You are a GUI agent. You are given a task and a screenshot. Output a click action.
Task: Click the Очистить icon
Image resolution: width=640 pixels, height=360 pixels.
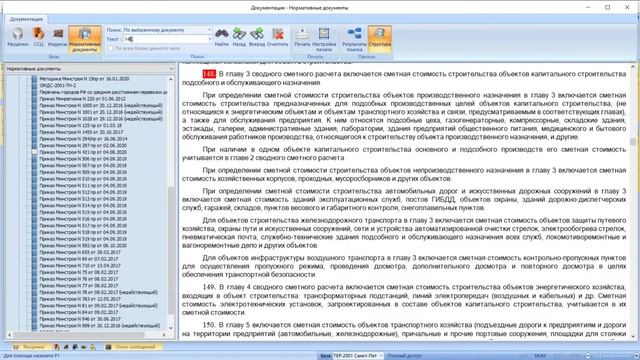(x=278, y=36)
